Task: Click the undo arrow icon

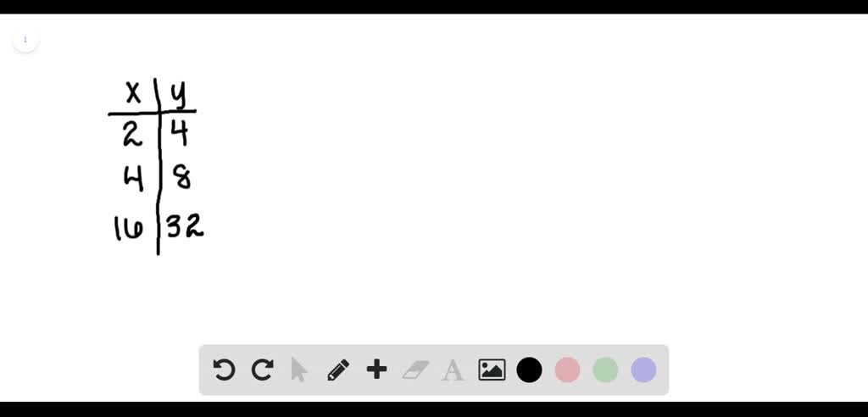Action: pyautogui.click(x=224, y=370)
